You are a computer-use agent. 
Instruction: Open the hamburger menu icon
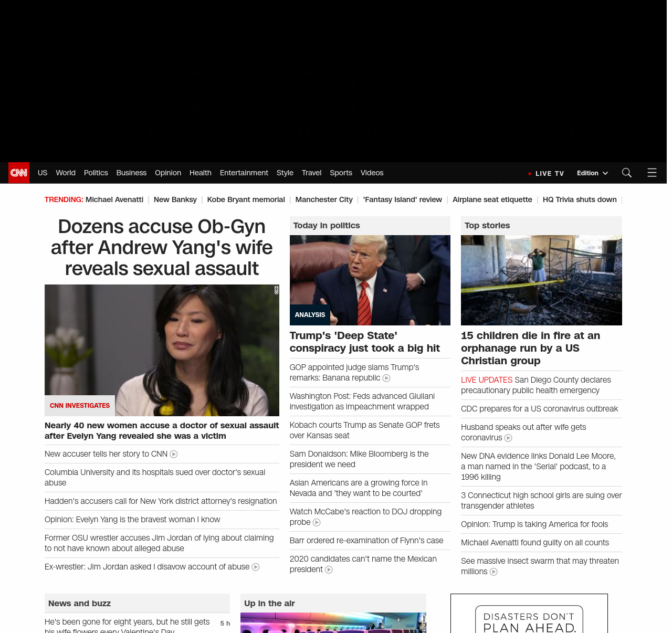[652, 173]
